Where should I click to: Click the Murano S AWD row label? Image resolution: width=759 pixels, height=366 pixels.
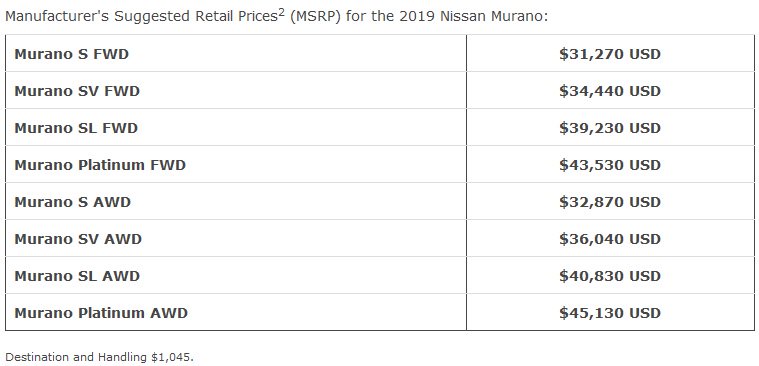click(73, 202)
